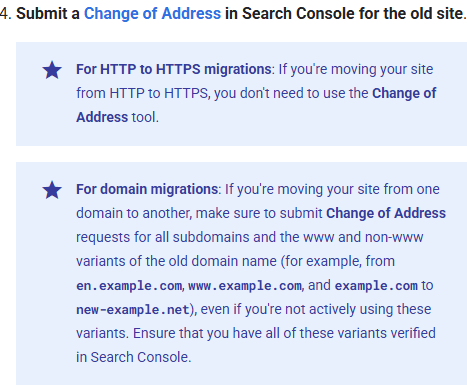Click the code text "www.example.com"

point(245,286)
